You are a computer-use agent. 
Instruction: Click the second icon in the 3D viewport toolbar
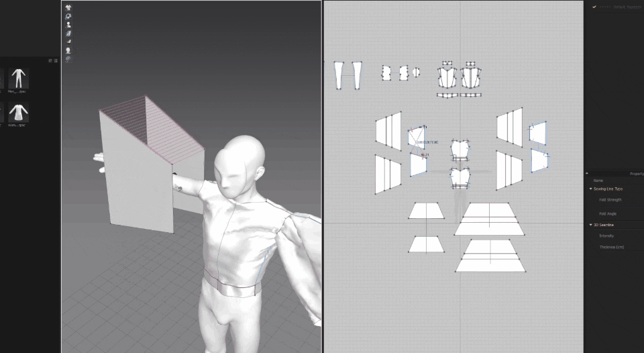68,16
